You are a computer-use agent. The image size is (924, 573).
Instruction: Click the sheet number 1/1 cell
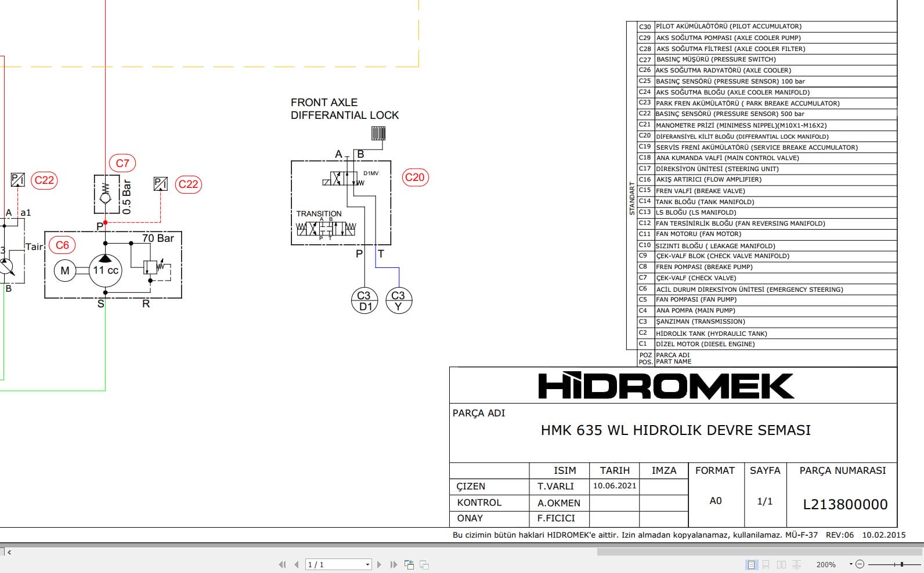point(765,501)
